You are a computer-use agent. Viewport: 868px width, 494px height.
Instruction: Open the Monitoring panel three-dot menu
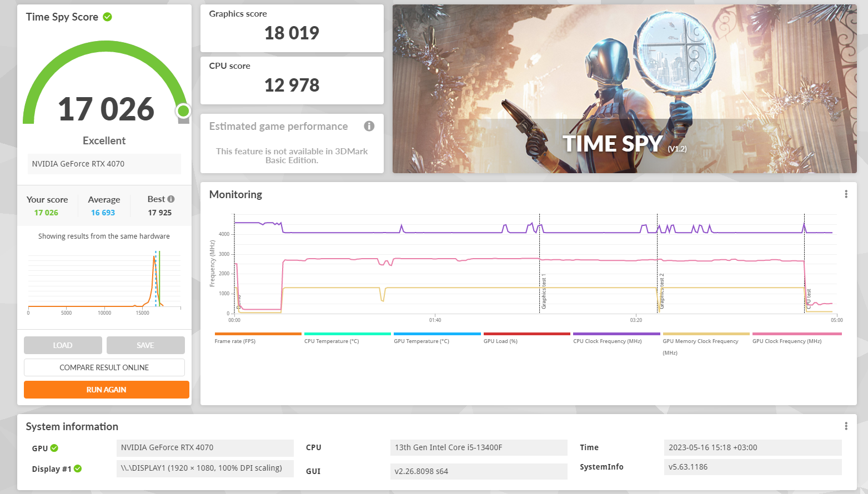pos(846,194)
